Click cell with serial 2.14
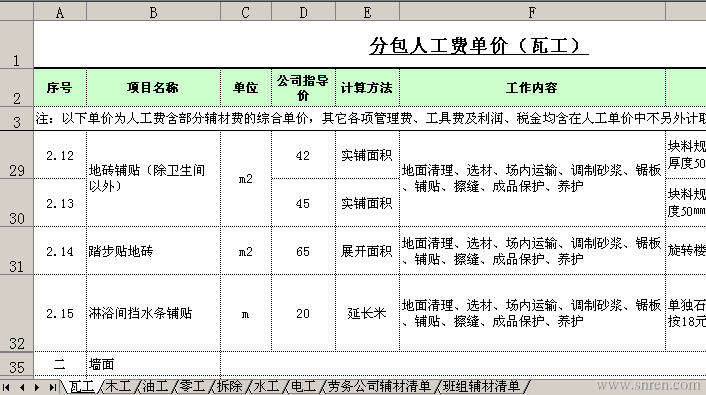Screen dimensions: 706x395 tap(60, 251)
